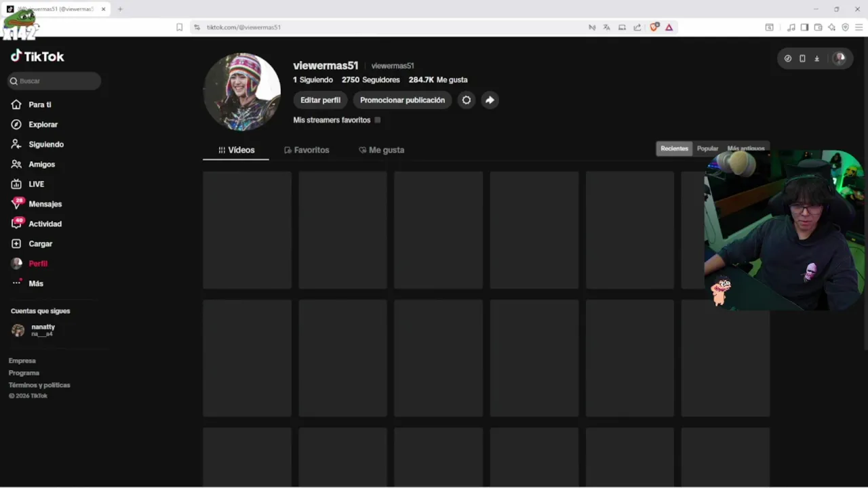Open the LIVE section

pyautogui.click(x=28, y=184)
